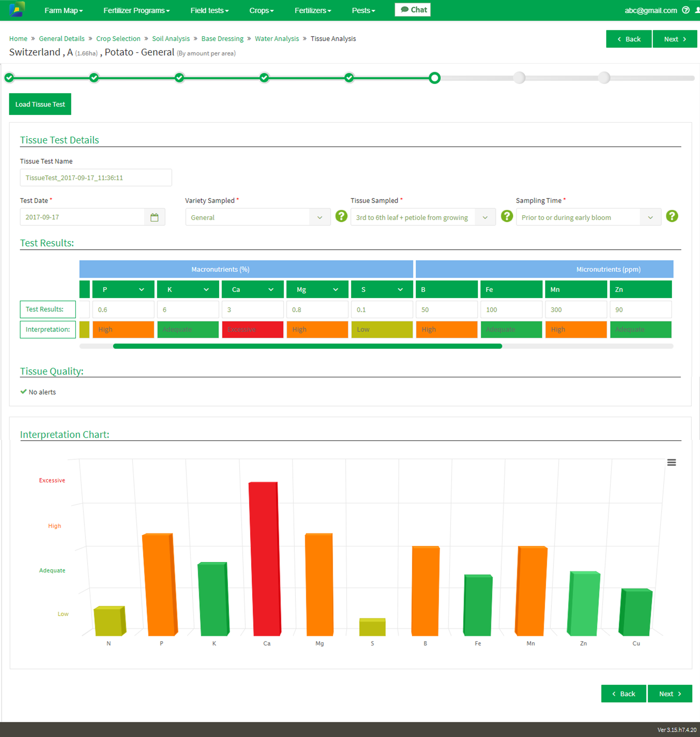Screen dimensions: 700x737
Task: Open the interpretation chart hamburger menu
Action: pos(671,462)
